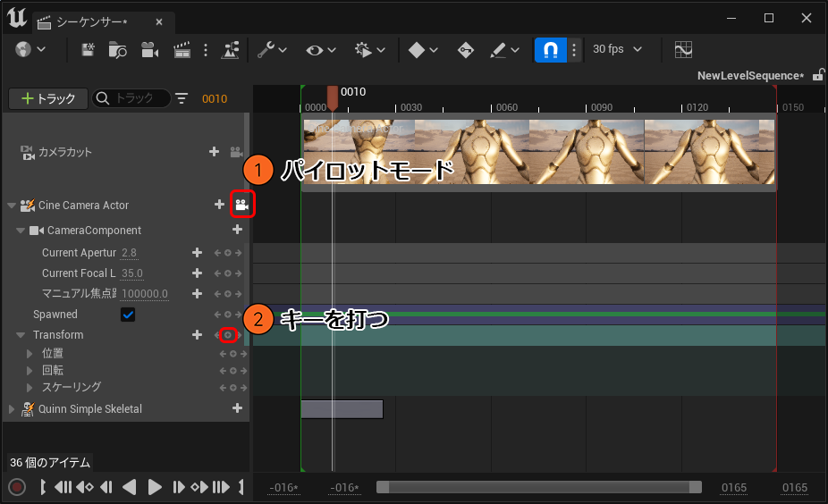Click the Save sequence toolbar icon
828x504 pixels.
pos(89,50)
